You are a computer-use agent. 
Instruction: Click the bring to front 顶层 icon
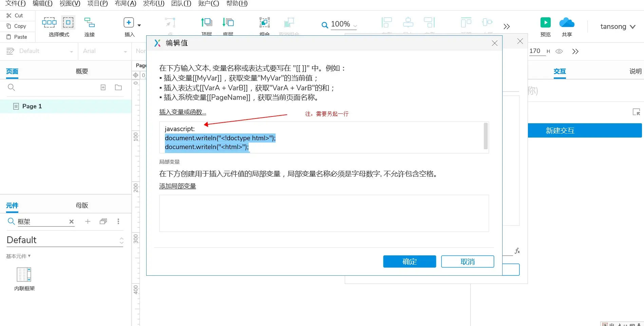coord(206,22)
